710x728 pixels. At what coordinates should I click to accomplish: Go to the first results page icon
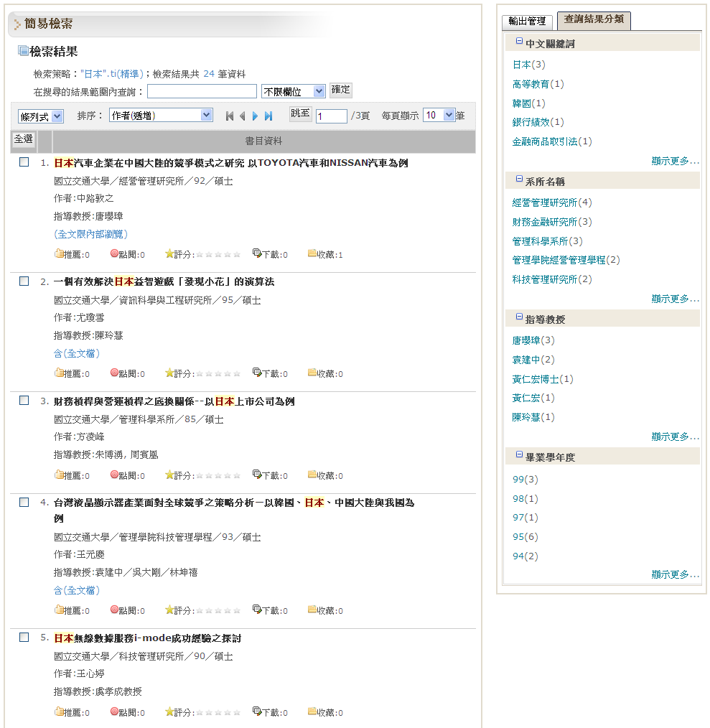230,116
